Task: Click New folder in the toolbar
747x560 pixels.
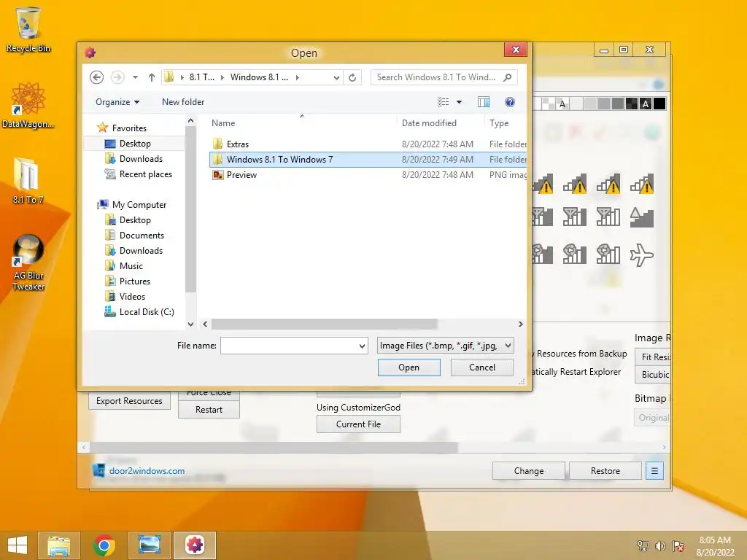Action: (x=183, y=102)
